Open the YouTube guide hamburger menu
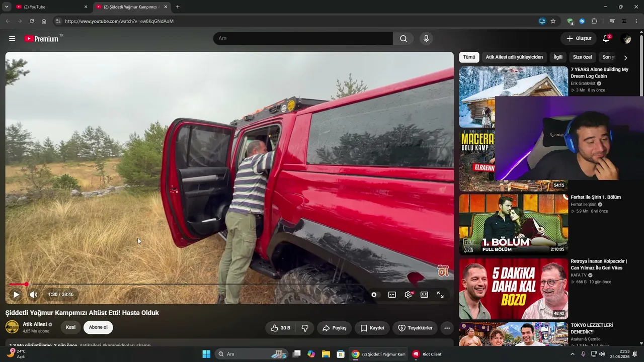The height and width of the screenshot is (362, 644). tap(12, 39)
